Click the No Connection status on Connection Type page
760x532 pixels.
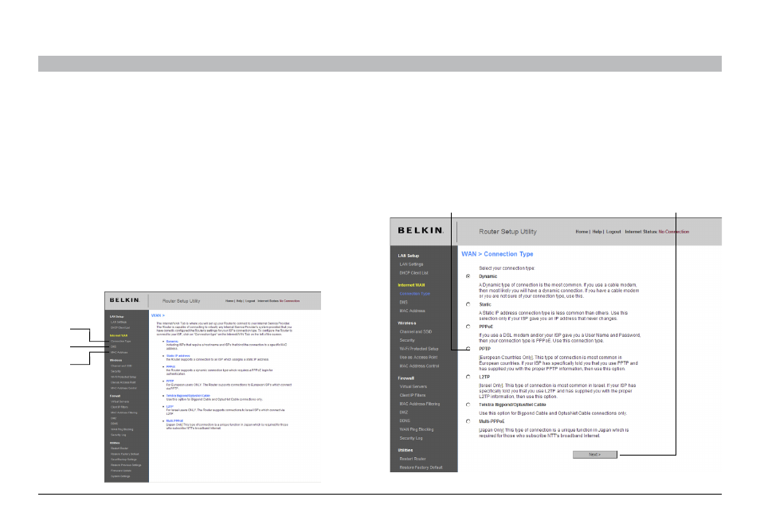click(x=674, y=232)
